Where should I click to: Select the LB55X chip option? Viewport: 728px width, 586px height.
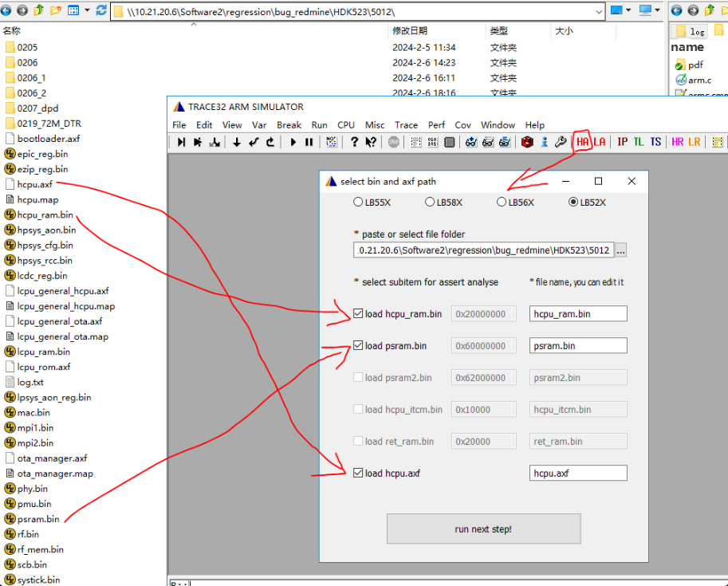(357, 202)
